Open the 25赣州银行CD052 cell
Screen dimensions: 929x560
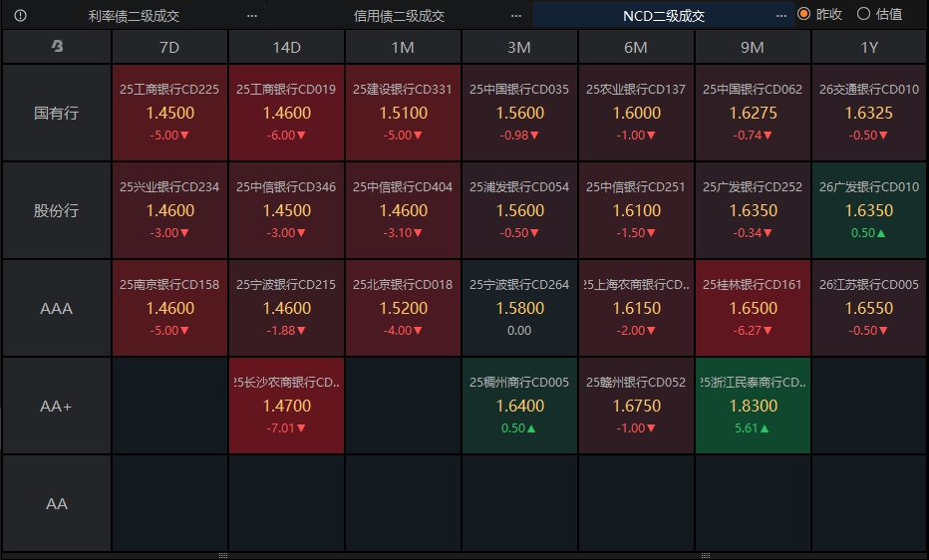point(636,406)
